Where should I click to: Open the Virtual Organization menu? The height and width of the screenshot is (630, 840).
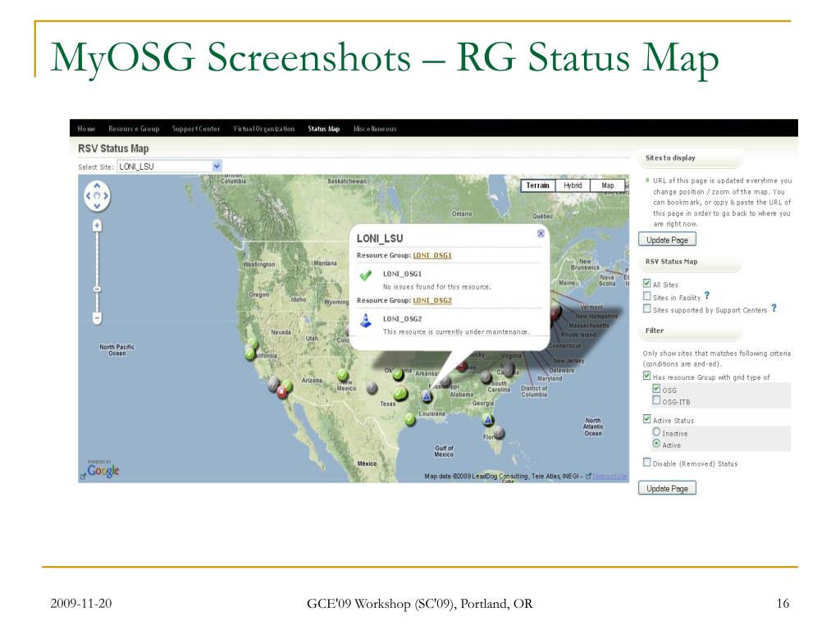click(263, 129)
